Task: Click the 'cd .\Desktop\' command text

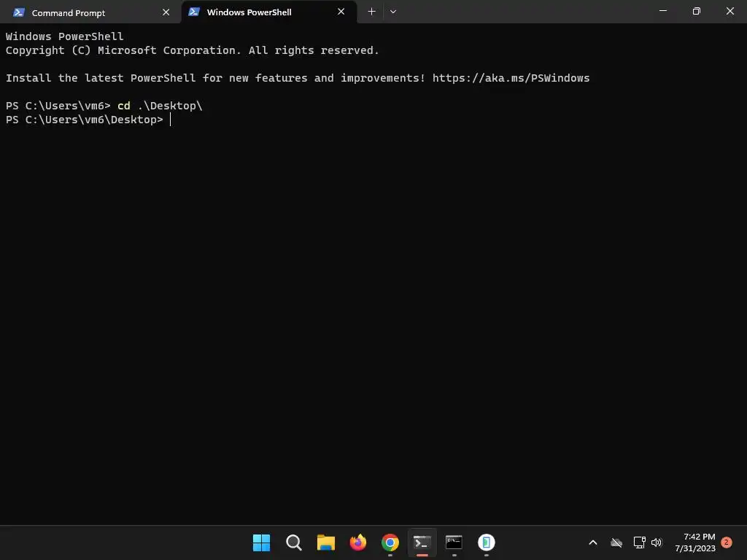Action: (x=160, y=106)
